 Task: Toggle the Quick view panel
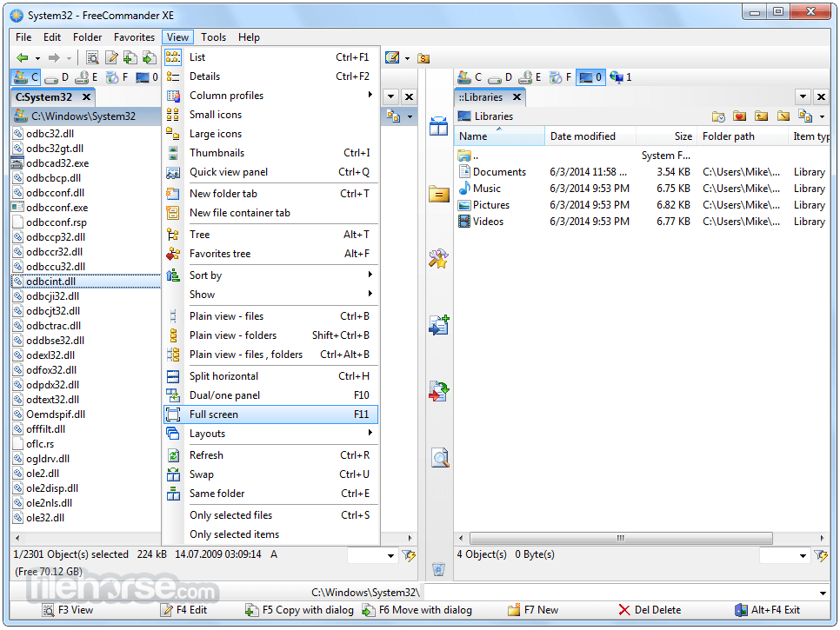click(x=270, y=172)
